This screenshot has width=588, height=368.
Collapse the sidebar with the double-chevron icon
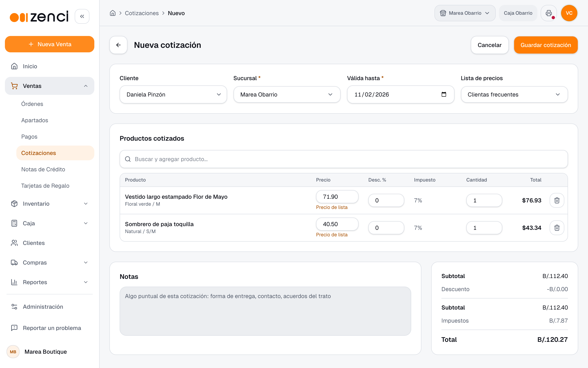[82, 16]
